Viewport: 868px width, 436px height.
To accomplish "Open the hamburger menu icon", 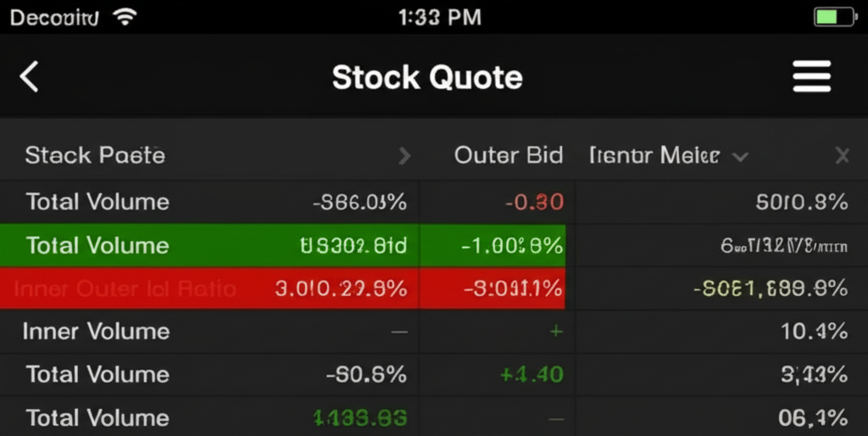I will tap(811, 77).
